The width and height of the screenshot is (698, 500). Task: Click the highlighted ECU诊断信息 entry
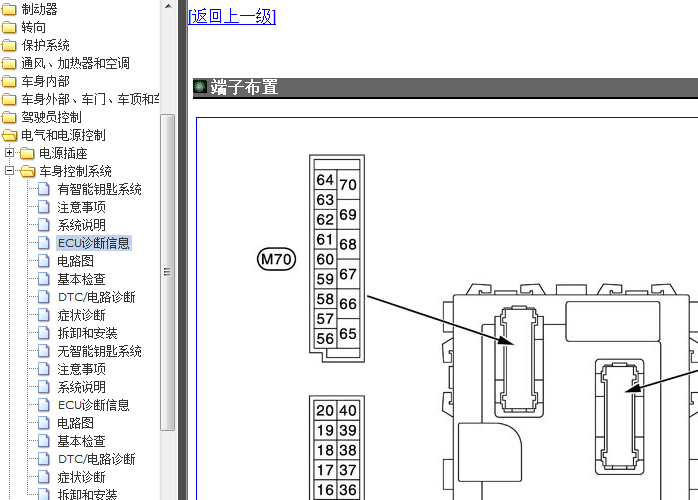pyautogui.click(x=94, y=243)
